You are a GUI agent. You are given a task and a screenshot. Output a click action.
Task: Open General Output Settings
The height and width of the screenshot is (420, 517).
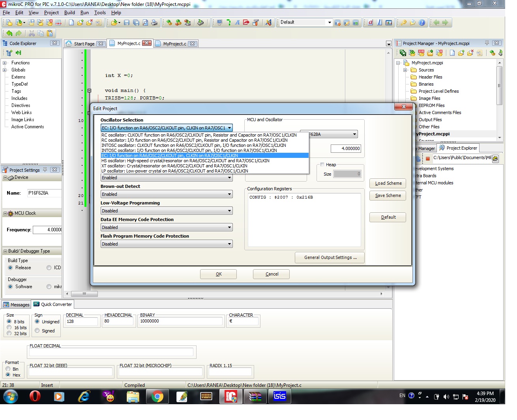[330, 257]
